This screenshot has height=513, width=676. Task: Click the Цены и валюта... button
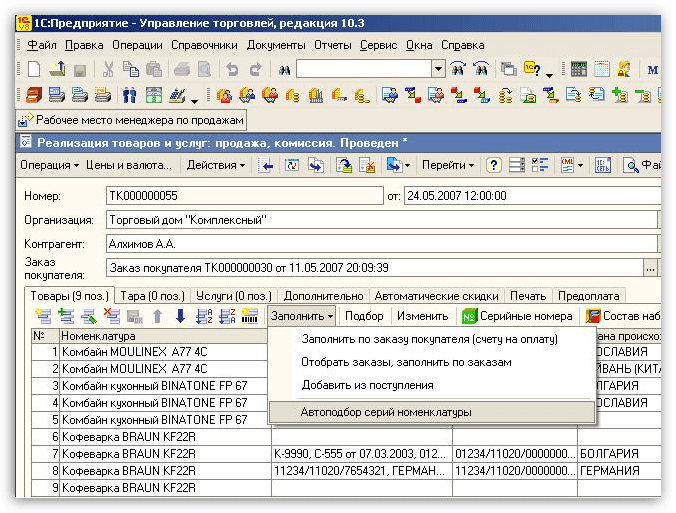tap(129, 166)
